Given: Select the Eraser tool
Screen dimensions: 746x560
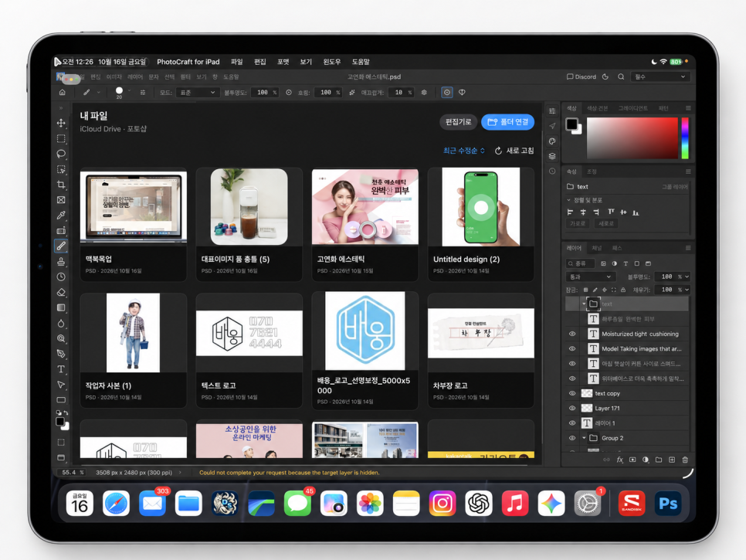Looking at the screenshot, I should (x=61, y=292).
